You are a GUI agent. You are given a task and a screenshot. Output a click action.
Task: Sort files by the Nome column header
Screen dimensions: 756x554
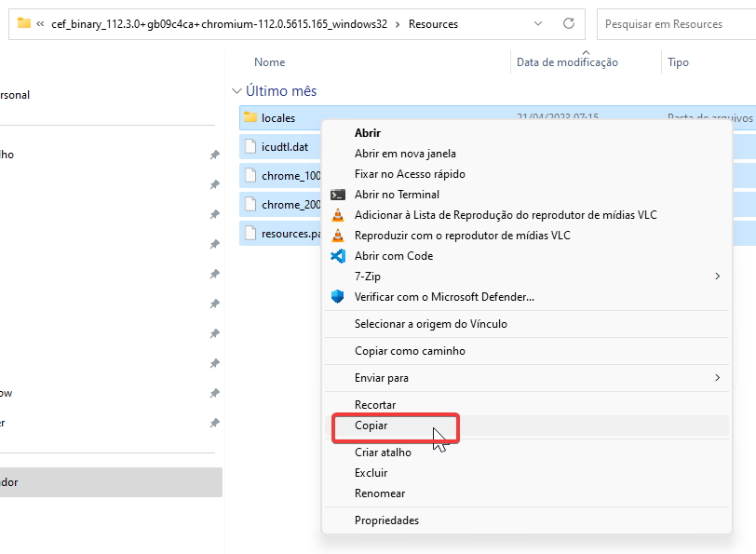[270, 62]
